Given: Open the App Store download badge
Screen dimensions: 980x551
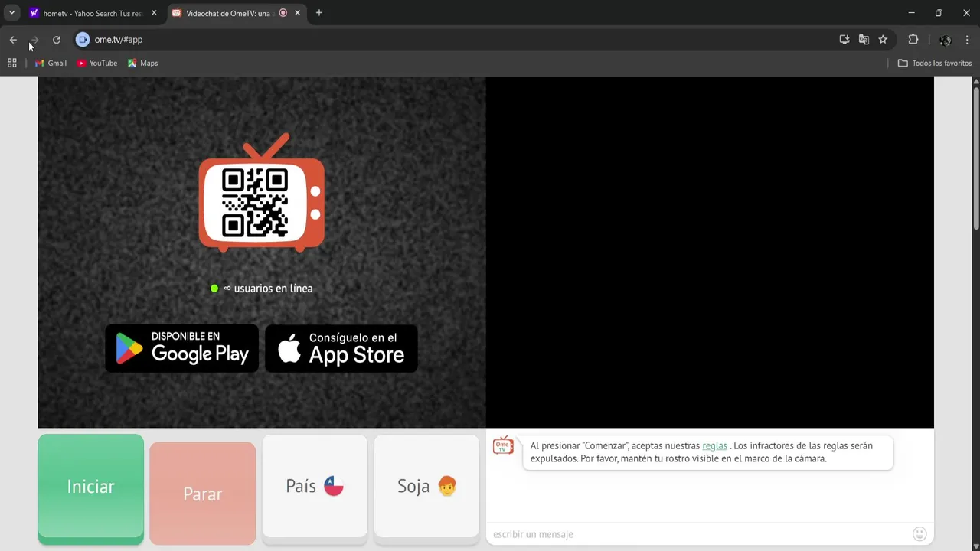Looking at the screenshot, I should coord(341,348).
